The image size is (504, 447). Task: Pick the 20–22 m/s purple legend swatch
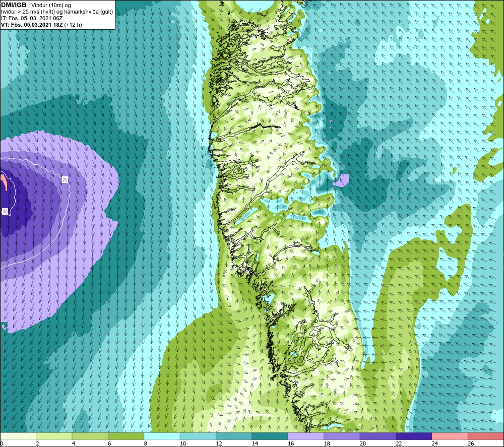click(x=378, y=436)
